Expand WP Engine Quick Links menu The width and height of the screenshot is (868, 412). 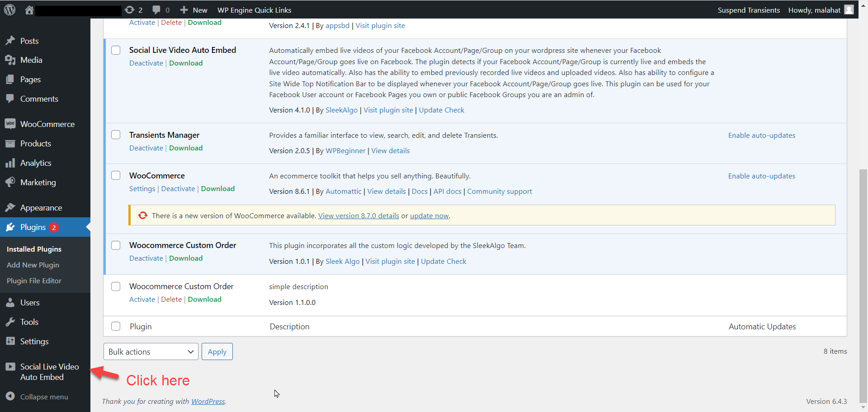254,10
